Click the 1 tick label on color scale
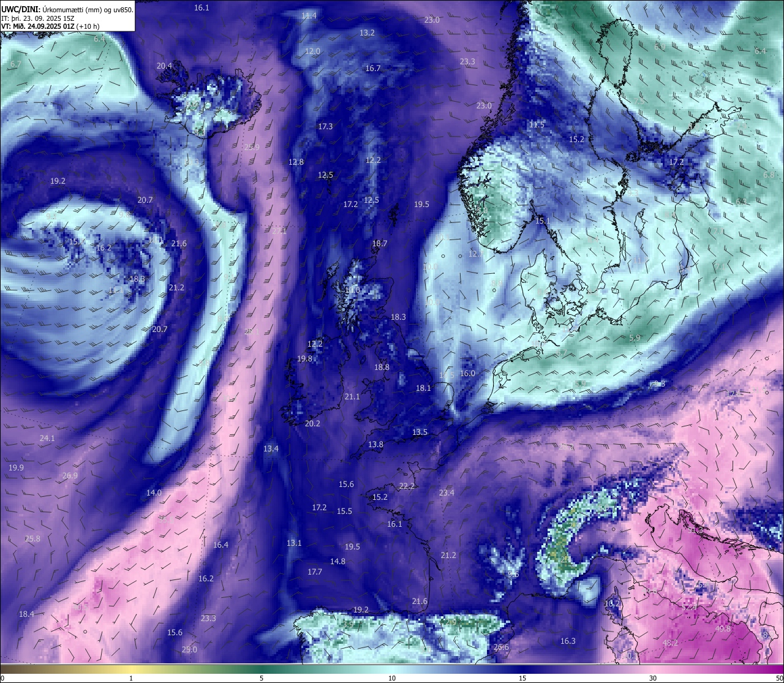Viewport: 784px width, 683px height. click(x=131, y=678)
